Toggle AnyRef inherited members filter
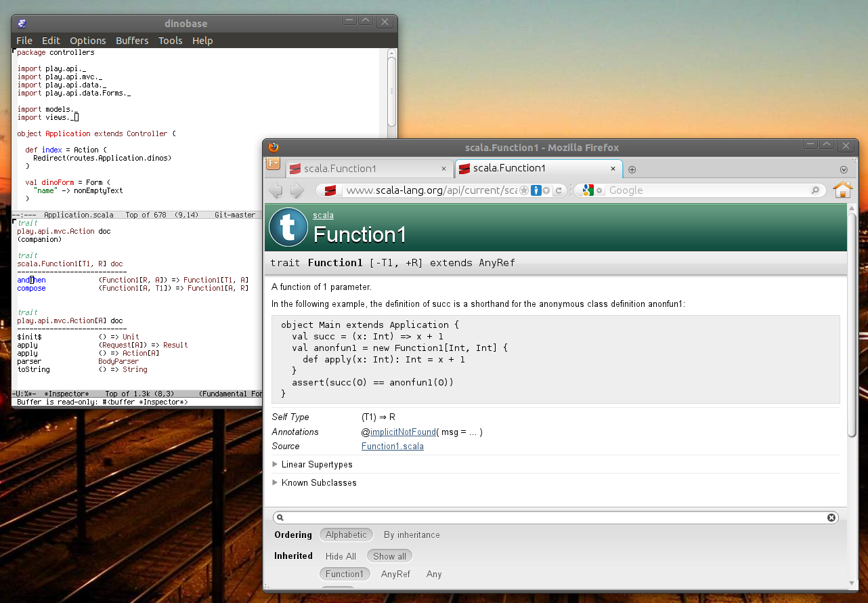The image size is (868, 603). pyautogui.click(x=395, y=574)
